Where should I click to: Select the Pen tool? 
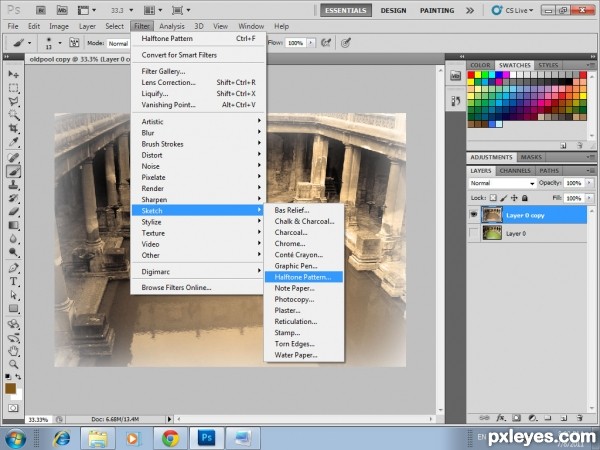click(x=13, y=268)
